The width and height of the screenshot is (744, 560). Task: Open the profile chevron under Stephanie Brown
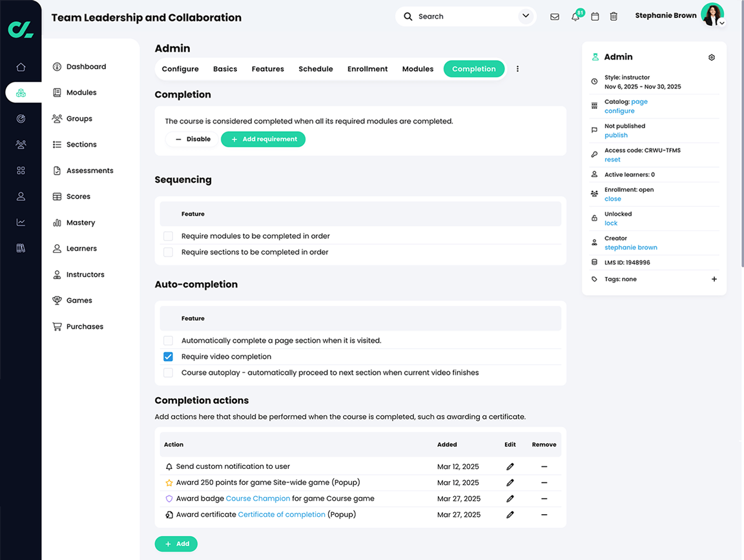coord(721,23)
